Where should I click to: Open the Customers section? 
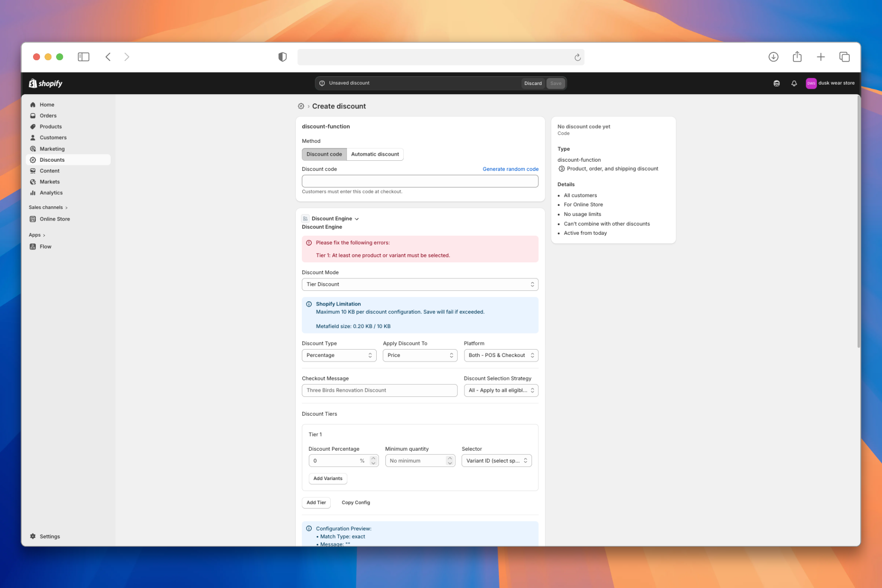[53, 137]
